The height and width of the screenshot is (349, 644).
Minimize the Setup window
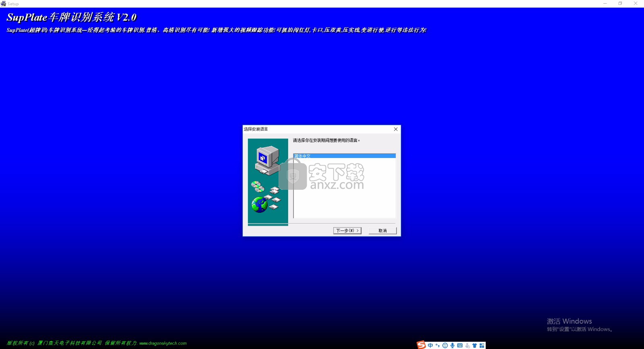(x=605, y=4)
